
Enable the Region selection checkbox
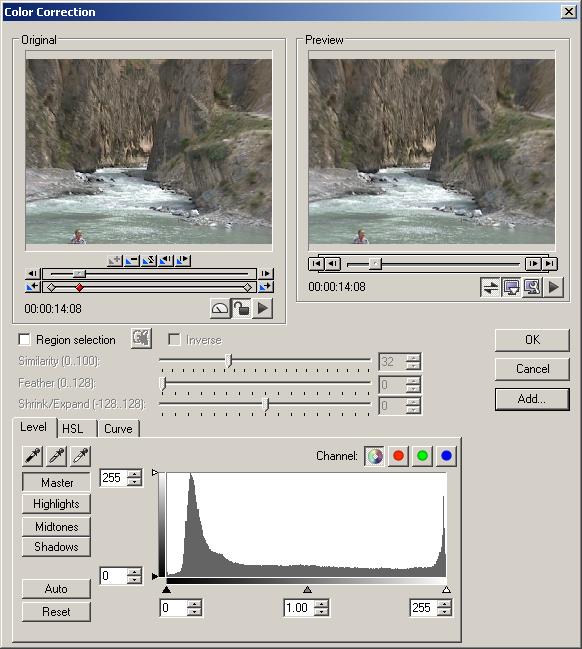pos(24,339)
